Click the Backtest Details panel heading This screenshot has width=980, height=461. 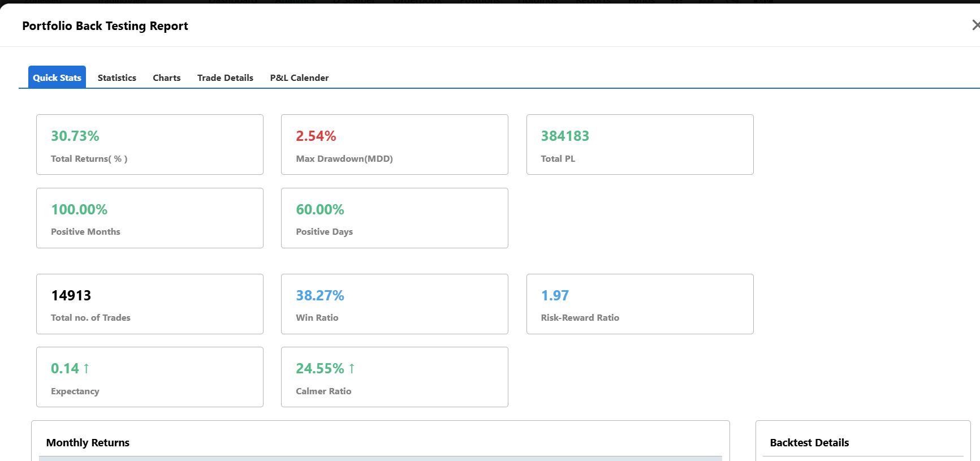(809, 442)
